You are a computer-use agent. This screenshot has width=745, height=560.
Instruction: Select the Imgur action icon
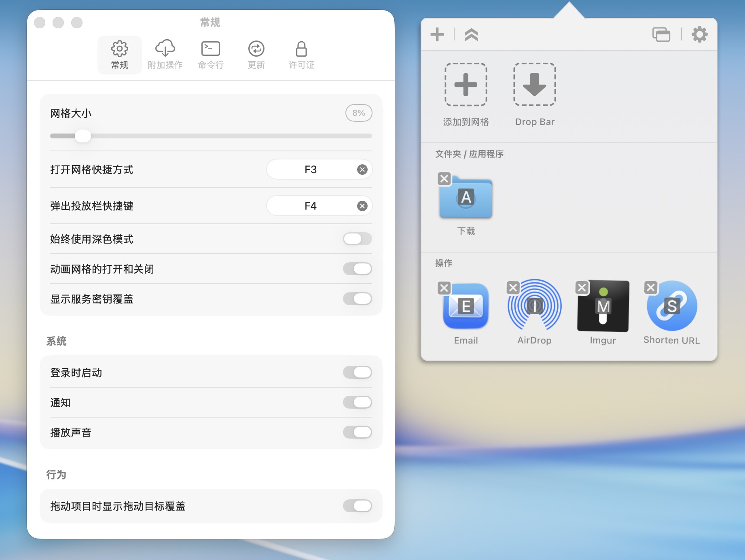coord(603,306)
